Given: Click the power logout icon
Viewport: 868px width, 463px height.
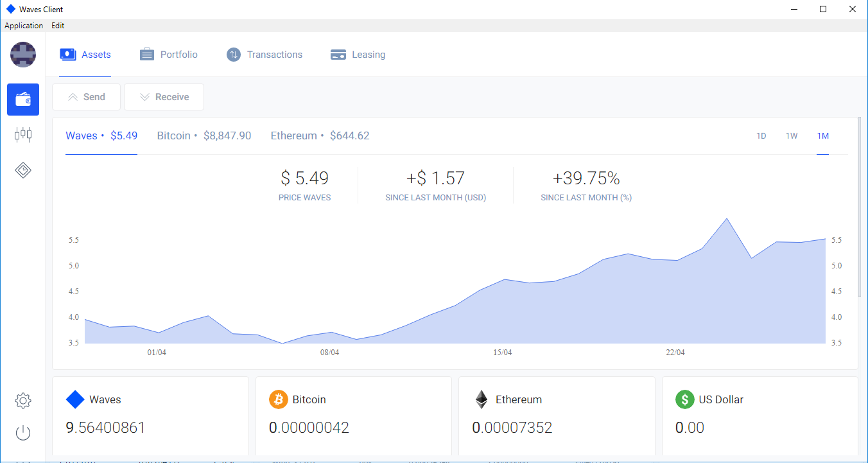Looking at the screenshot, I should tap(23, 432).
